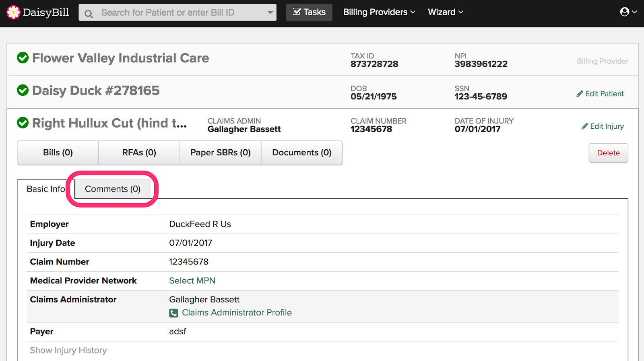Screen dimensions: 644x361
Task: Open the patient search dropdown arrow
Action: pos(270,12)
